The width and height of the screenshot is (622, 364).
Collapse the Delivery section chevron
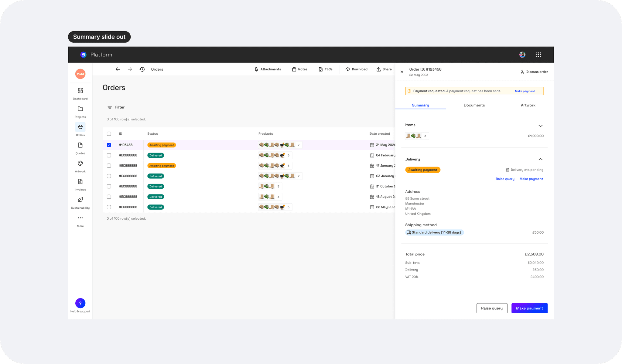click(x=540, y=159)
